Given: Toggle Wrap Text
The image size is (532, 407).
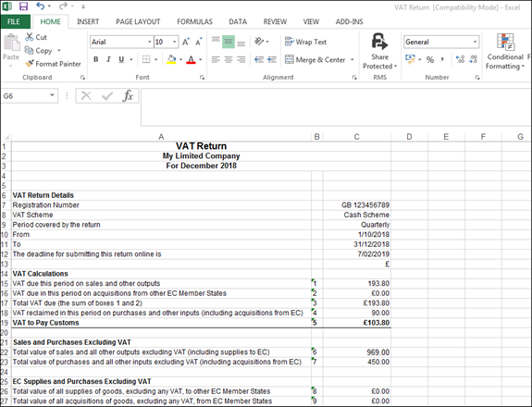Looking at the screenshot, I should [305, 42].
